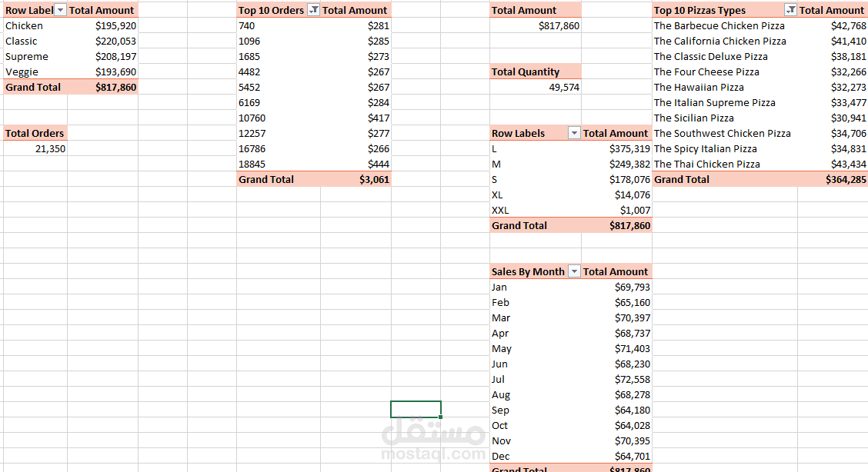Select the Classic category cell
The height and width of the screenshot is (472, 868).
(35, 41)
